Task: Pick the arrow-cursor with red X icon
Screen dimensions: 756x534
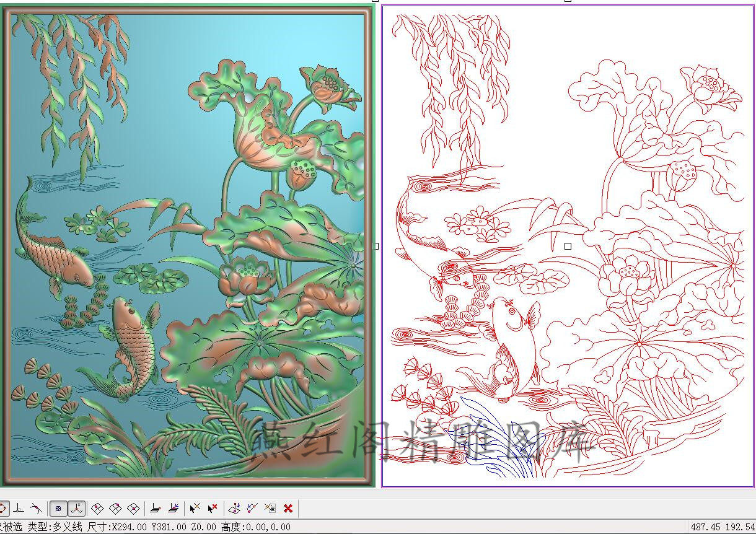Action: coord(213,509)
